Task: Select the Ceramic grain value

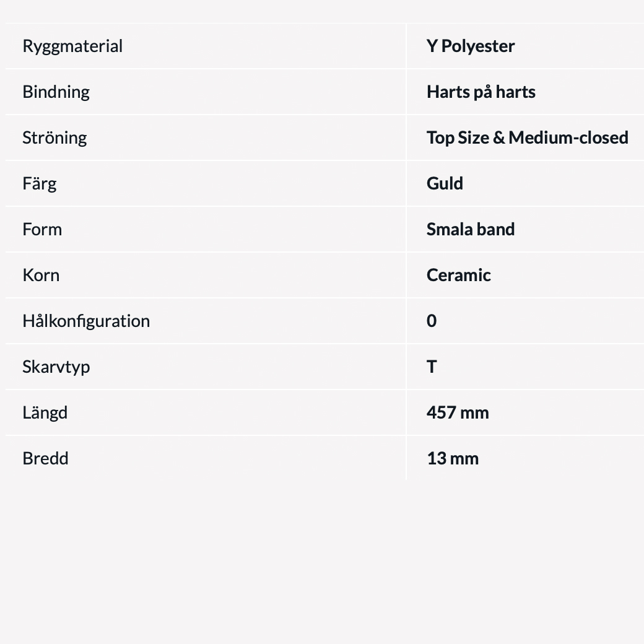Action: pyautogui.click(x=458, y=275)
